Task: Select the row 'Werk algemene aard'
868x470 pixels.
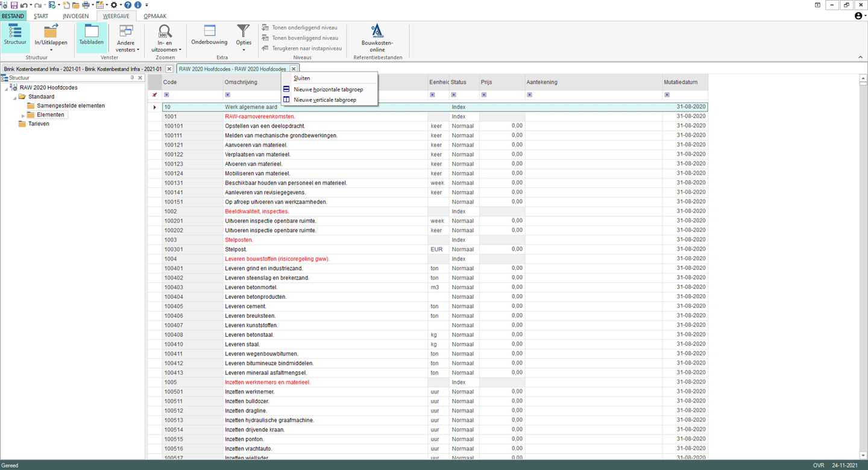Action: pyautogui.click(x=427, y=107)
